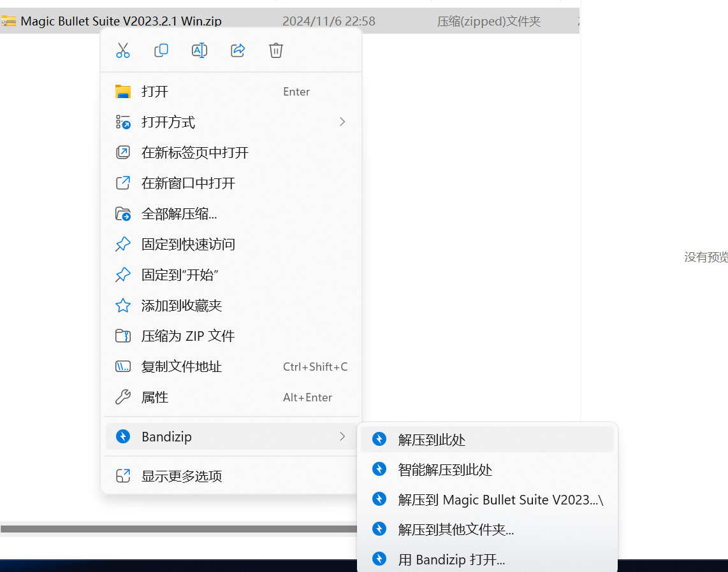Image resolution: width=728 pixels, height=572 pixels.
Task: Select 智能解压到此处
Action: (488, 469)
